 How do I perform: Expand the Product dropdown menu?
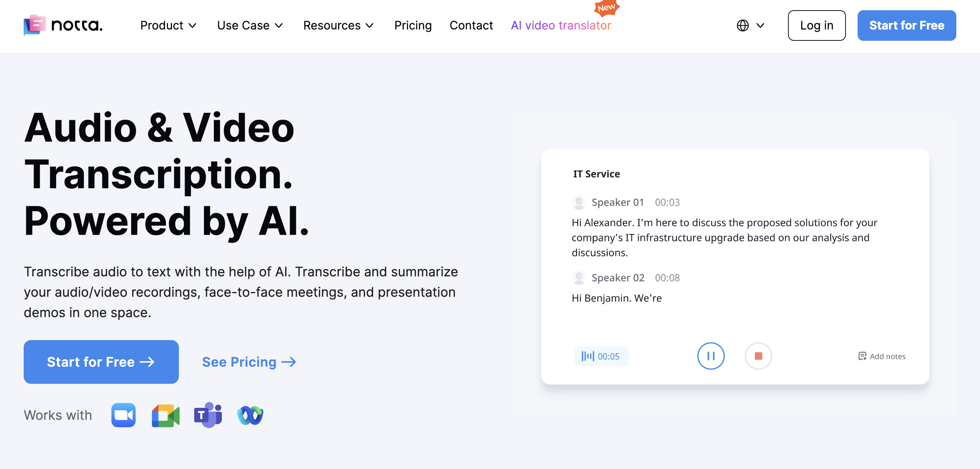pos(168,25)
